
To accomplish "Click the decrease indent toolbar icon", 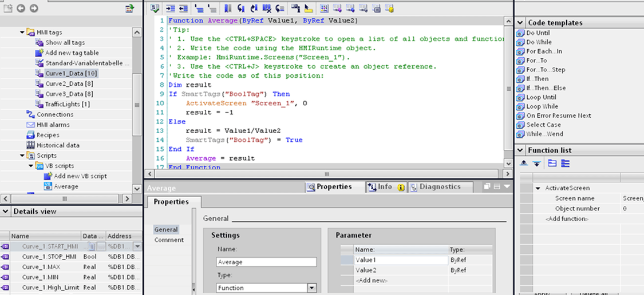I will pyautogui.click(x=183, y=8).
